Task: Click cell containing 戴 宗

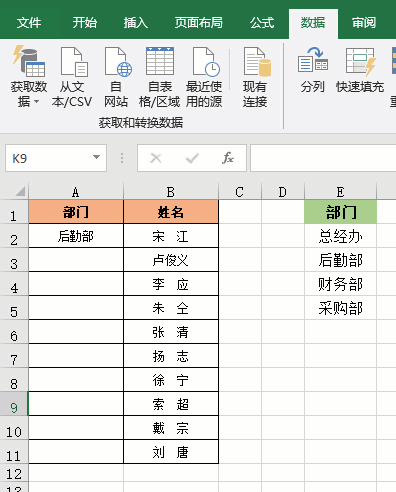Action: tap(171, 428)
